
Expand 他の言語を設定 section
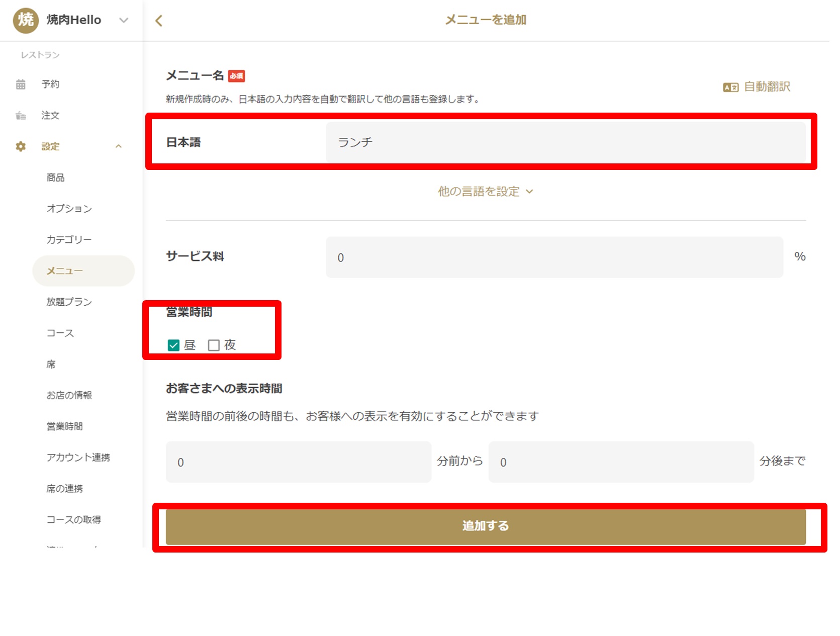pos(485,192)
